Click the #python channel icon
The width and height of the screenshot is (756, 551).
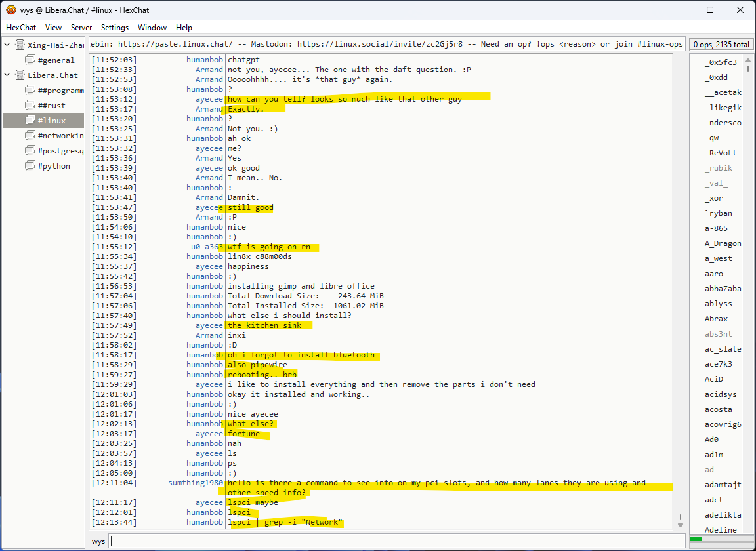pos(30,166)
